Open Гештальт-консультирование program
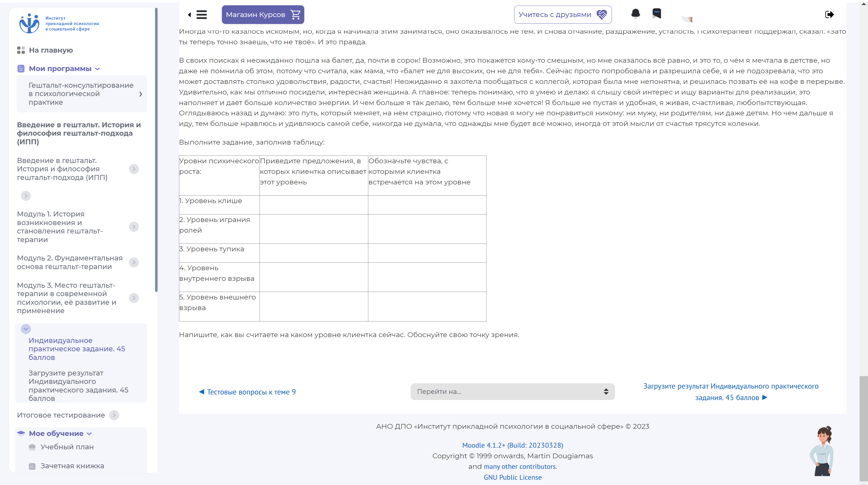 click(81, 94)
